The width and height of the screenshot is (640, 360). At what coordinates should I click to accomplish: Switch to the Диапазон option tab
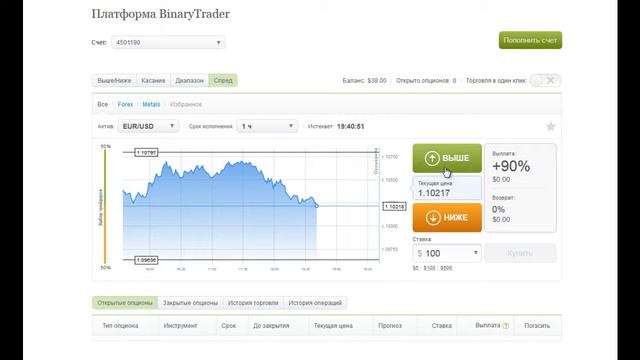[189, 80]
